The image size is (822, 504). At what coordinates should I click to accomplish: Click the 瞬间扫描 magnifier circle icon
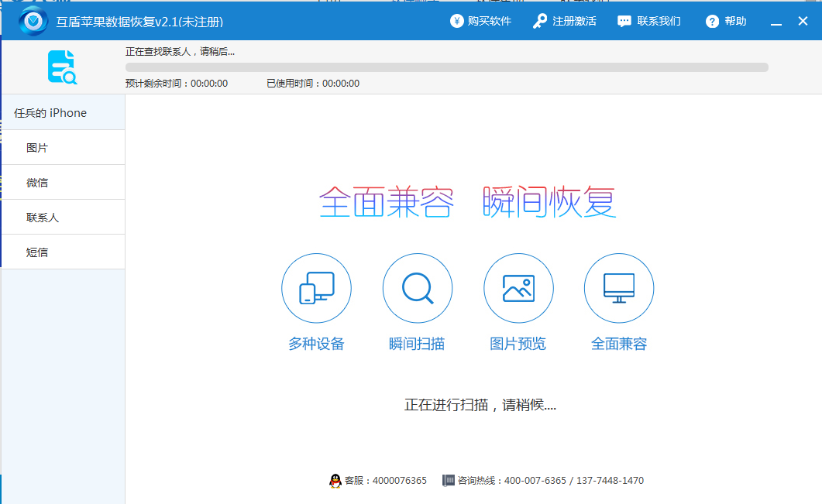[x=417, y=287]
